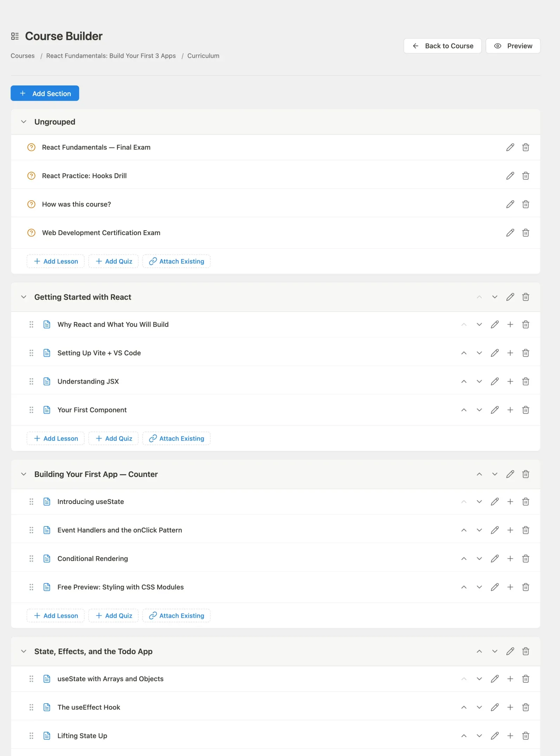Open the course Preview
The image size is (560, 756).
pyautogui.click(x=513, y=46)
